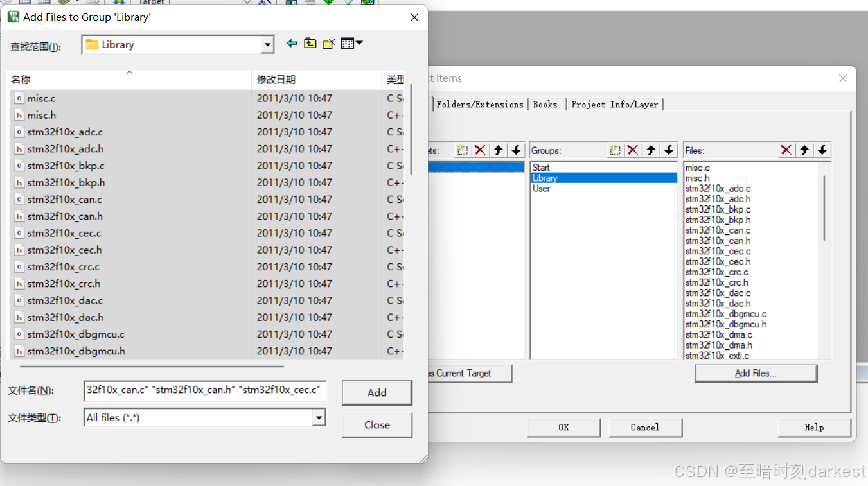
Task: Click Move Up icon in Project Targets
Action: click(x=498, y=150)
